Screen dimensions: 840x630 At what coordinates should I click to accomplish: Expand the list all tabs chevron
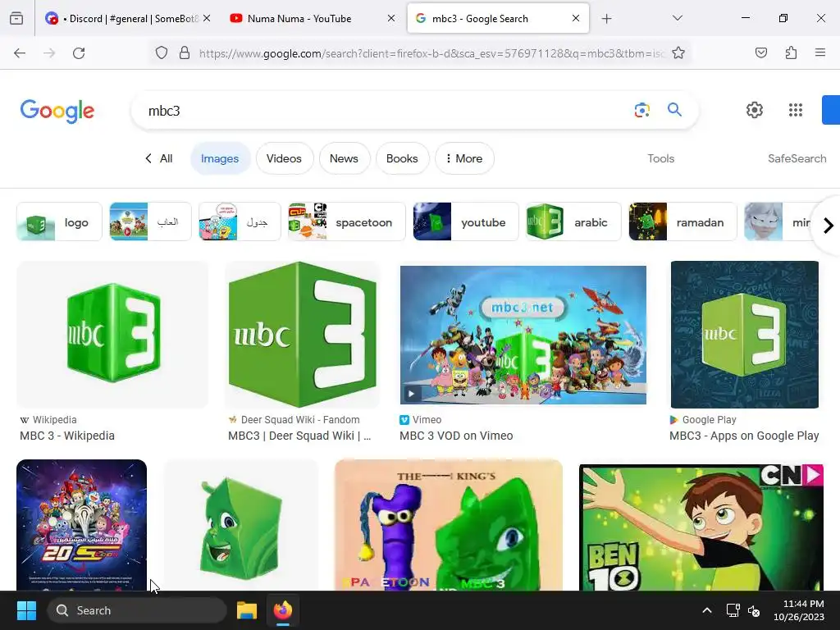(678, 18)
